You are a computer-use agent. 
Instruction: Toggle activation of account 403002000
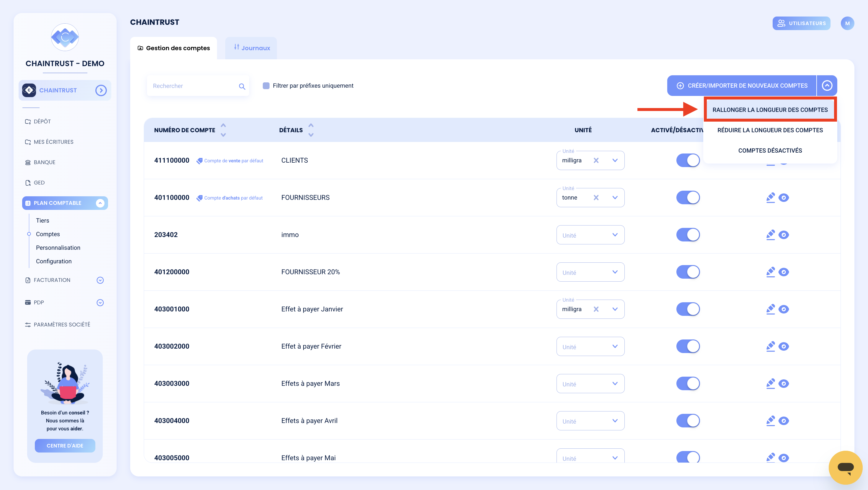pos(688,346)
